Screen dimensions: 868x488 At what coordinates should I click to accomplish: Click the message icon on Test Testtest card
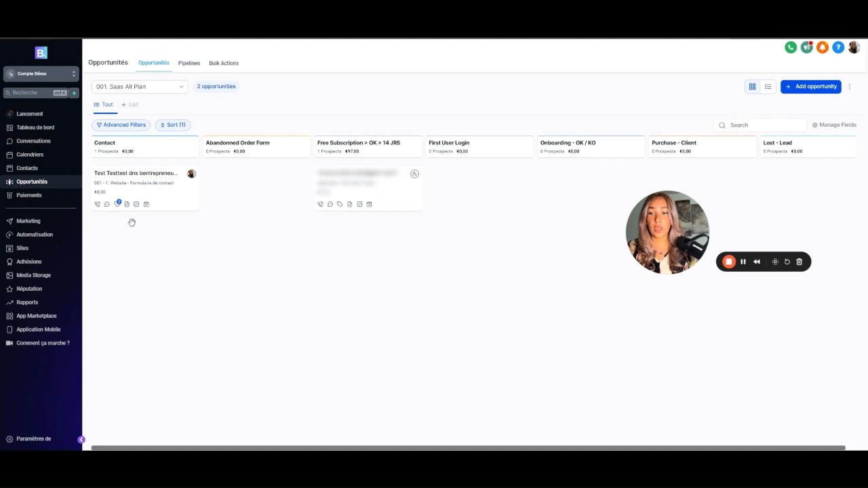click(107, 204)
